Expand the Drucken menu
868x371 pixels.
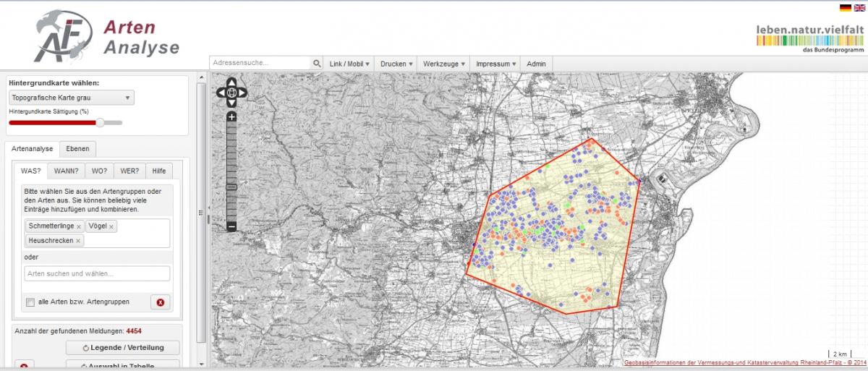(396, 64)
